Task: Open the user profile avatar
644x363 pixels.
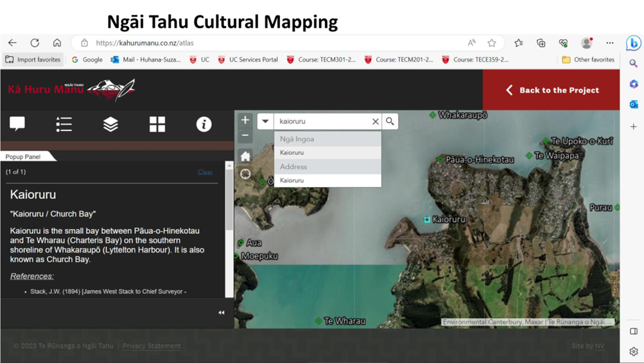Action: click(x=586, y=43)
